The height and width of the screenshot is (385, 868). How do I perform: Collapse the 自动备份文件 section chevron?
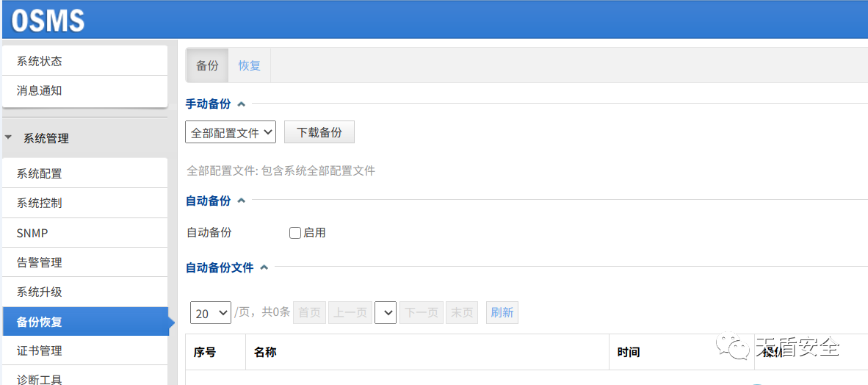264,267
